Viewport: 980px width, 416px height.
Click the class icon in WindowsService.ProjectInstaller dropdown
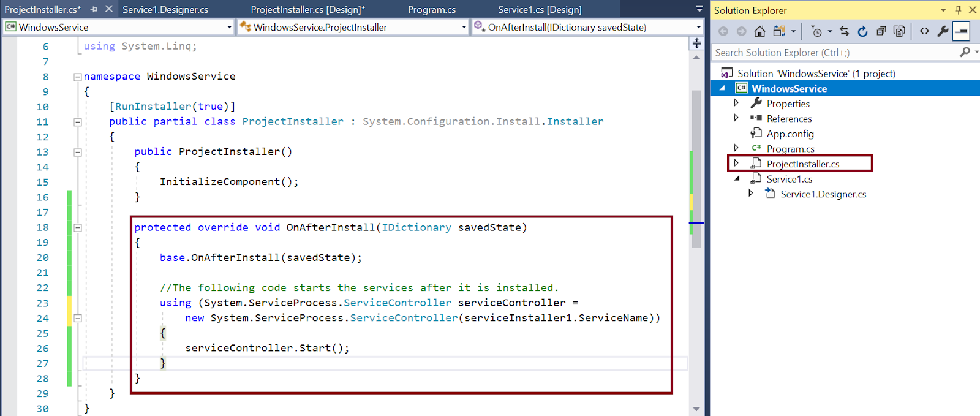coord(246,26)
